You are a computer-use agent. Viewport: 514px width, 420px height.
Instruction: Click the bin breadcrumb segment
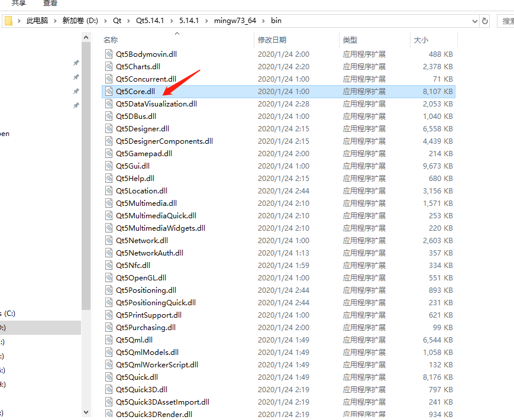[276, 20]
